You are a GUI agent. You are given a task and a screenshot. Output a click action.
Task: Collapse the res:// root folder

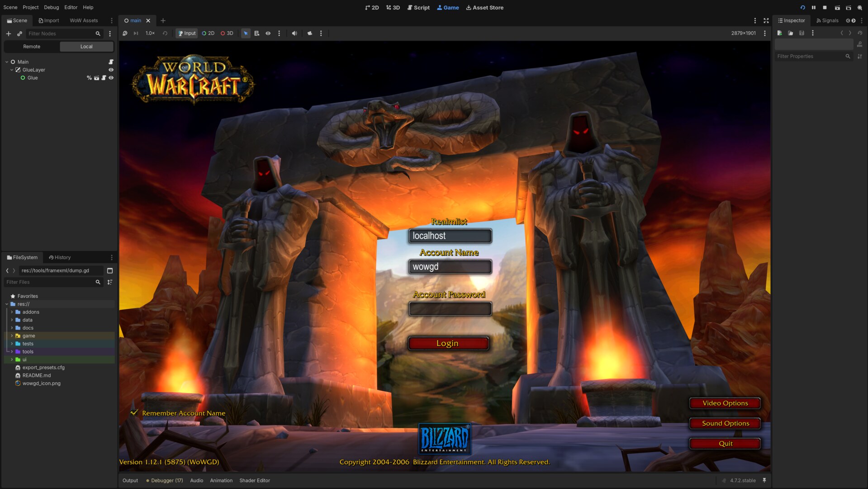point(7,304)
